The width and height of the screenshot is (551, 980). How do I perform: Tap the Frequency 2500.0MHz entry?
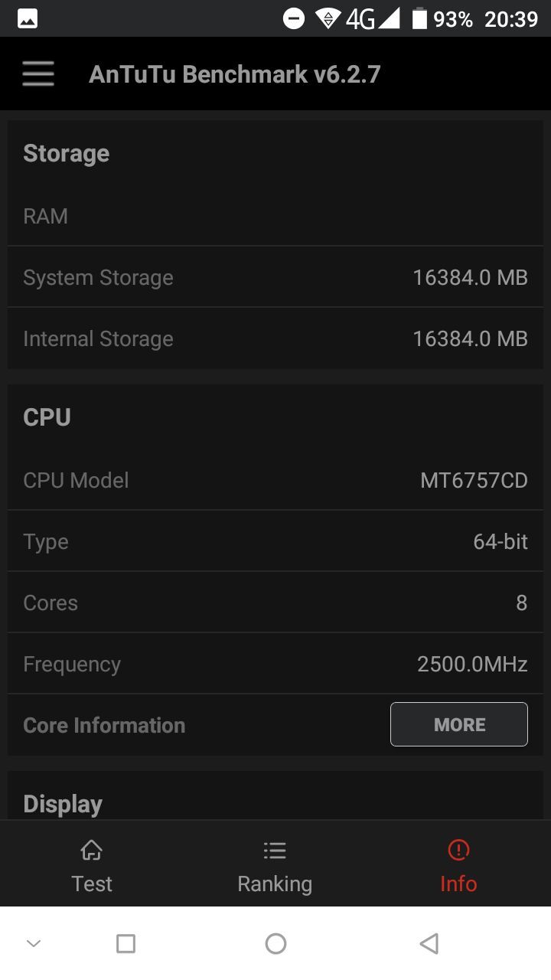[x=275, y=663]
